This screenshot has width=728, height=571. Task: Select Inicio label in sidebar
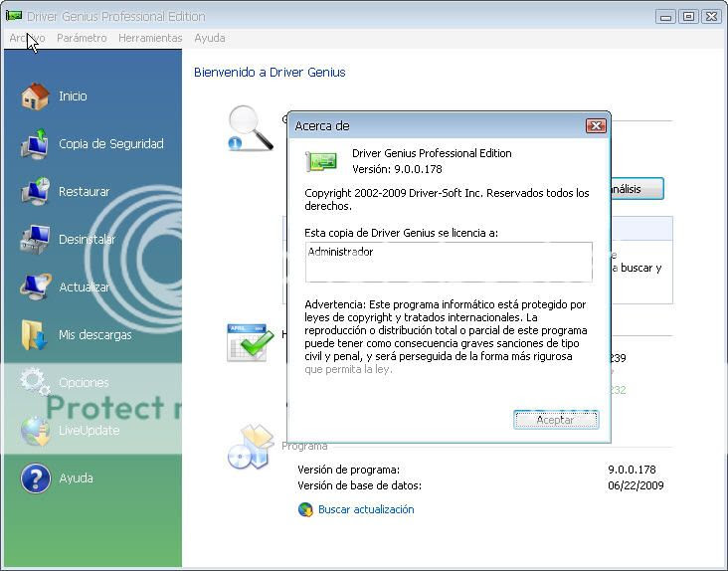click(x=73, y=96)
